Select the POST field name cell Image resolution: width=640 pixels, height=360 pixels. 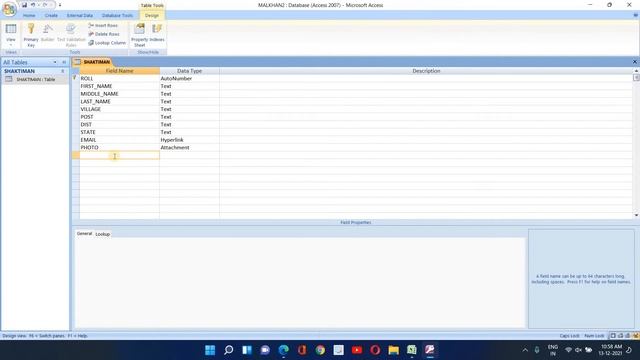(x=120, y=117)
